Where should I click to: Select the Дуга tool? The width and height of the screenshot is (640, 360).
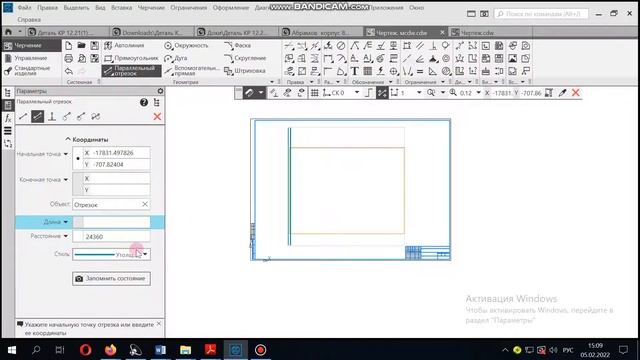tap(176, 58)
